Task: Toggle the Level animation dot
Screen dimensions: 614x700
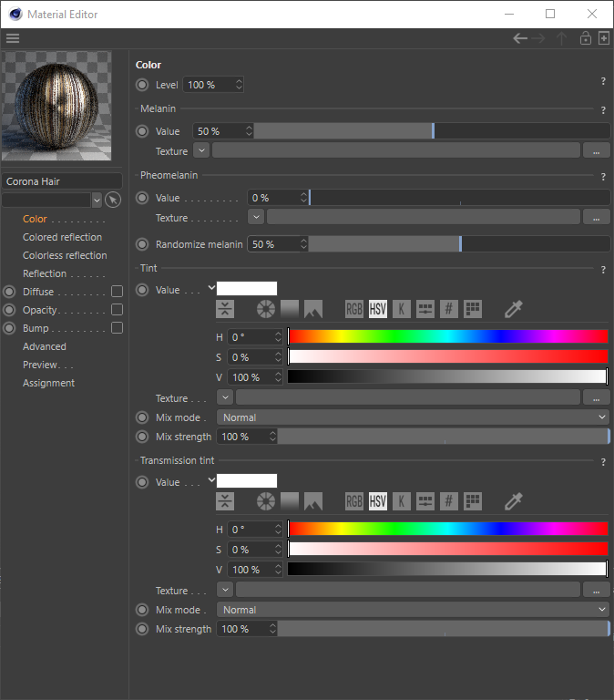Action: [142, 85]
